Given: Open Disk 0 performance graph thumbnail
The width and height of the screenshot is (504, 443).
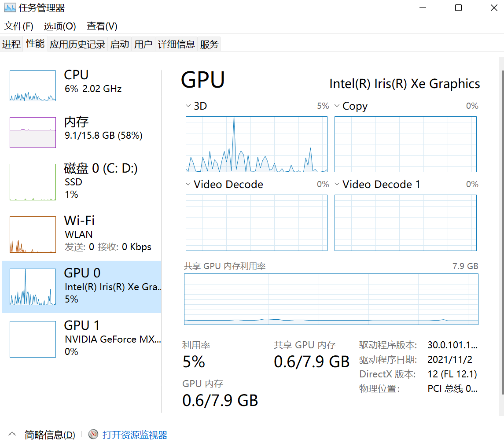Looking at the screenshot, I should coord(33,182).
